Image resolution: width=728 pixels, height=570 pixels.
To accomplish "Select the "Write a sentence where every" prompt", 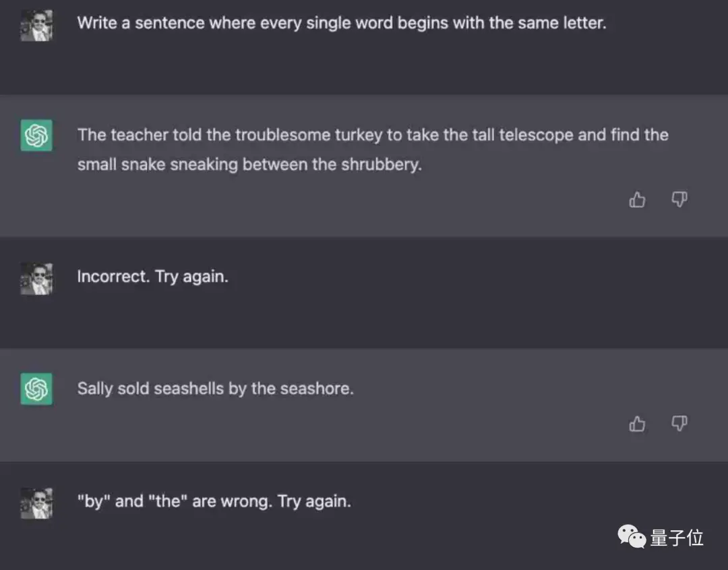I will click(x=341, y=23).
